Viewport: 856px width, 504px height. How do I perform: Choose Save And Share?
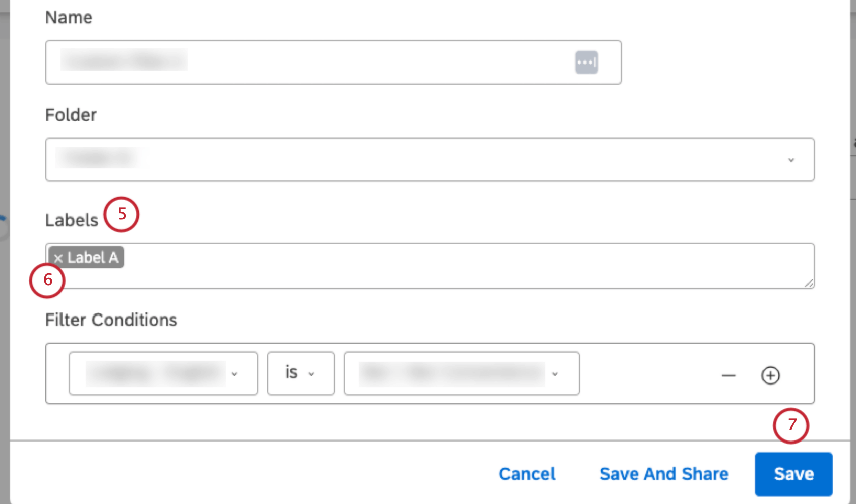click(x=663, y=473)
